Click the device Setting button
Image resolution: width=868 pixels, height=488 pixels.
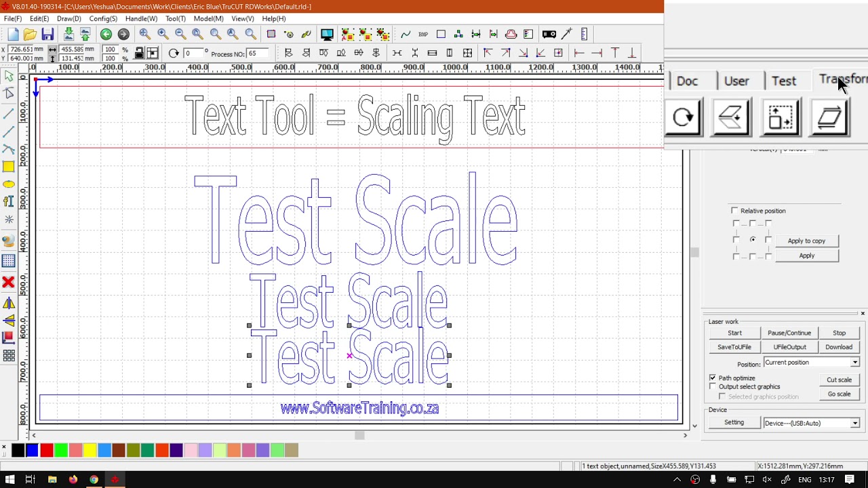[x=734, y=423]
